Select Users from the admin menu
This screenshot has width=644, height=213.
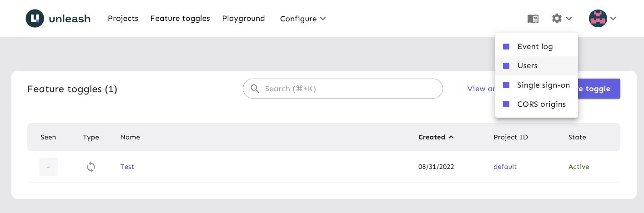click(527, 66)
